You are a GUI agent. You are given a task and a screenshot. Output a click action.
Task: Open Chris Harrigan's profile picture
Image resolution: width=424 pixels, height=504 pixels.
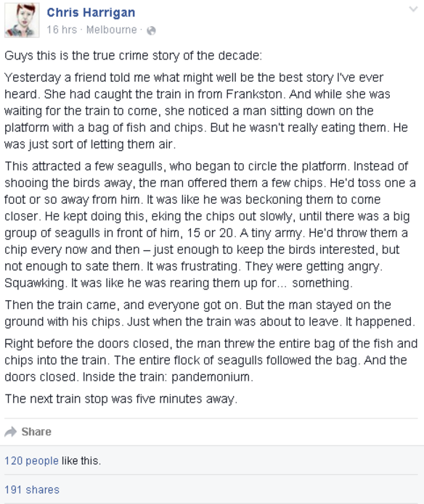(x=22, y=20)
